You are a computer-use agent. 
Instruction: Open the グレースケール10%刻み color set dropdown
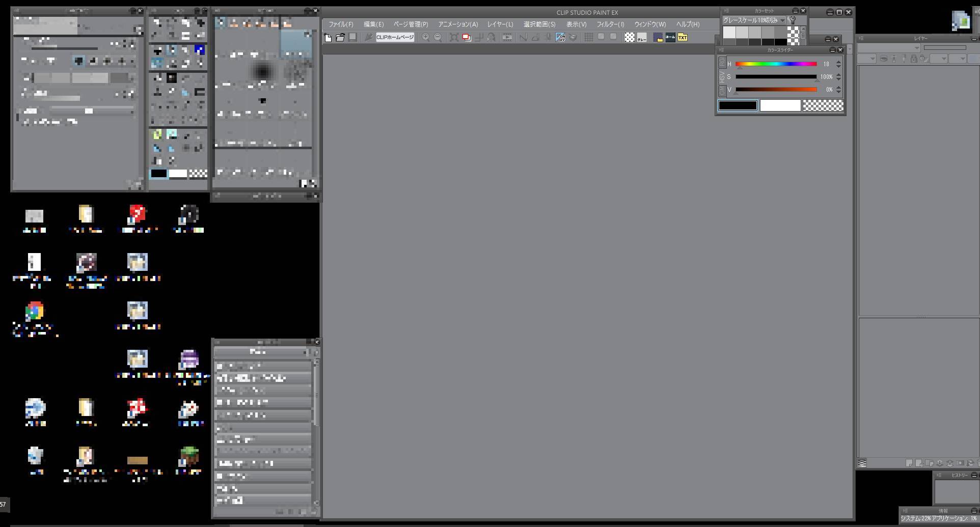point(754,20)
